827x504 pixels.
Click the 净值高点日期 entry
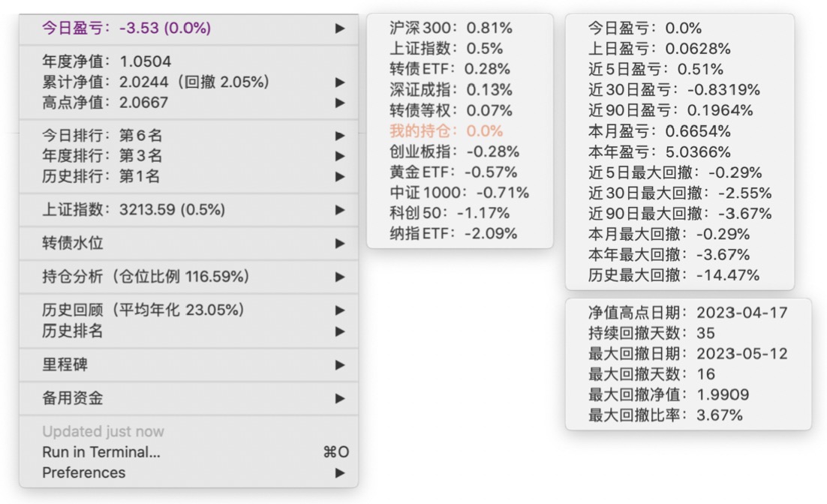687,313
